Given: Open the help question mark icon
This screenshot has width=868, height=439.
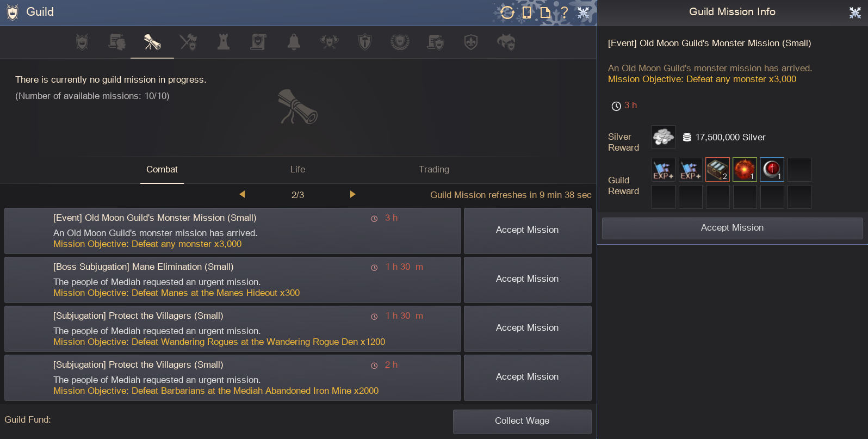Looking at the screenshot, I should pyautogui.click(x=564, y=12).
